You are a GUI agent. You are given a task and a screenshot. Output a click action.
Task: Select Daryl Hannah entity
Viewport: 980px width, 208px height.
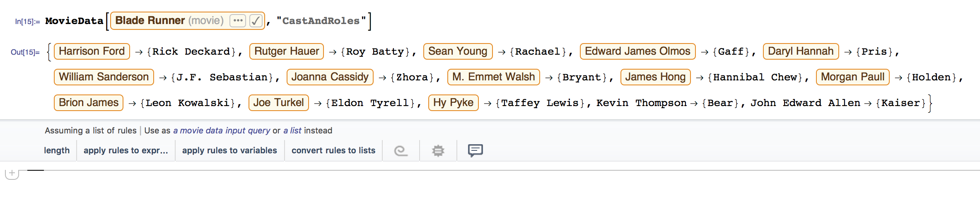(x=801, y=51)
